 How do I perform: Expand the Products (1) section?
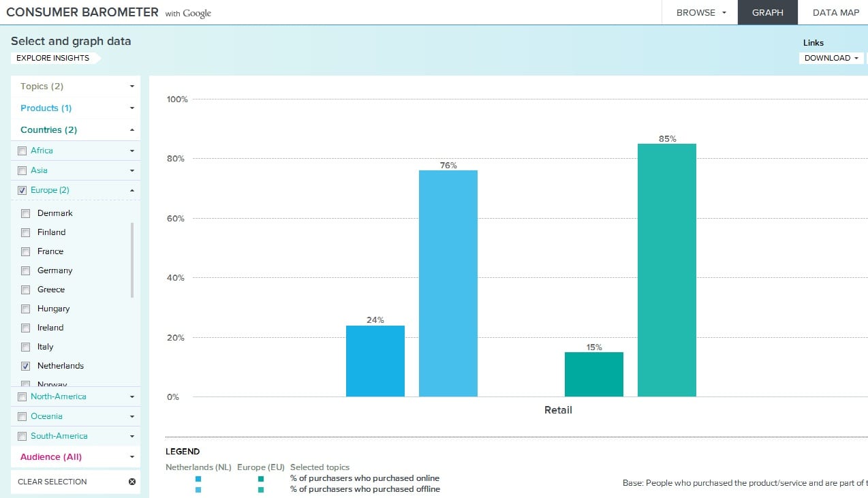75,108
